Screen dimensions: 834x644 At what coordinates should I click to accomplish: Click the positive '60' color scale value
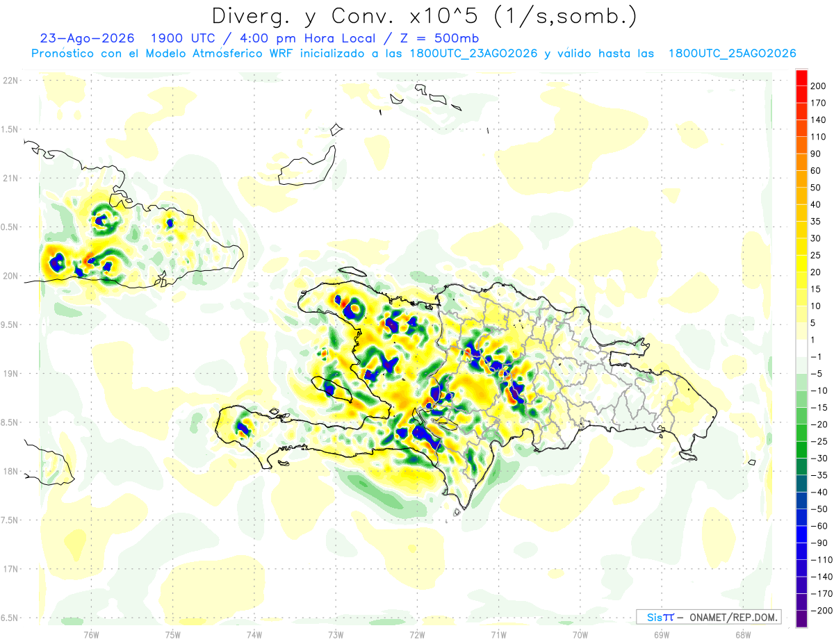click(816, 171)
